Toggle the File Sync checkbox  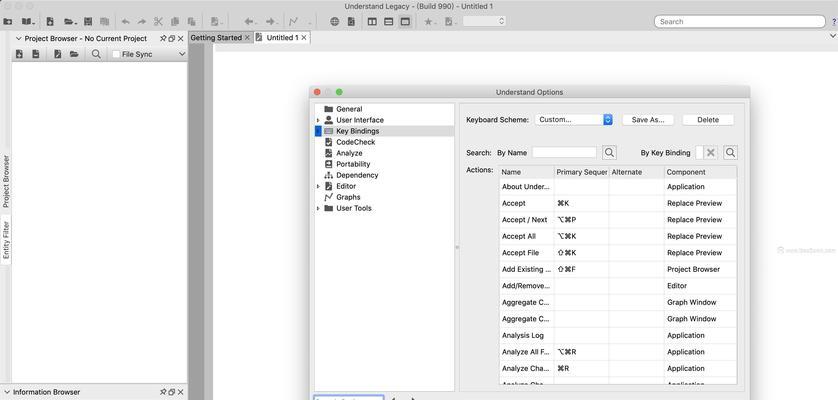(116, 54)
